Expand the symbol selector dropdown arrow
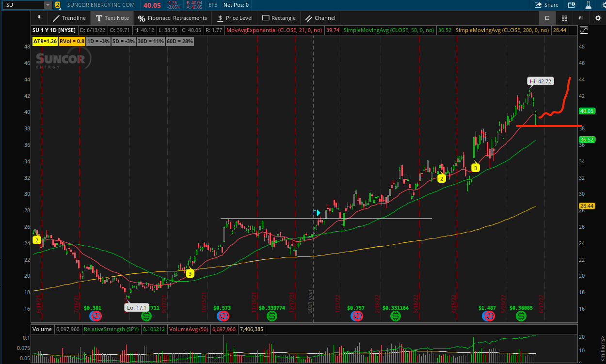The width and height of the screenshot is (606, 364). [48, 5]
